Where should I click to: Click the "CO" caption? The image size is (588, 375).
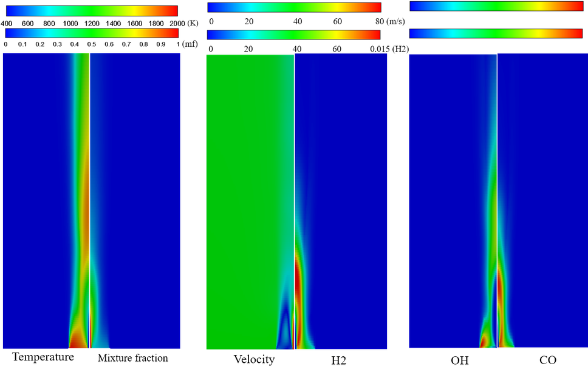(x=547, y=360)
